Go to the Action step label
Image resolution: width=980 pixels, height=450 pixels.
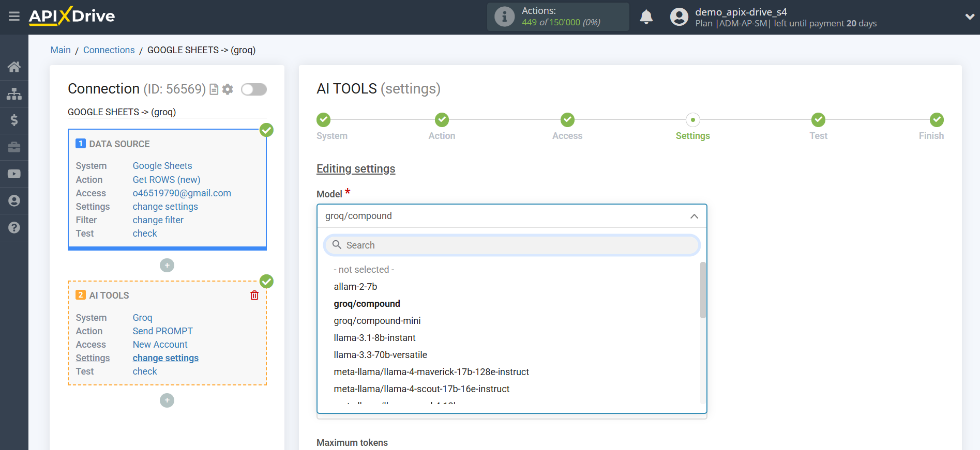click(x=442, y=136)
